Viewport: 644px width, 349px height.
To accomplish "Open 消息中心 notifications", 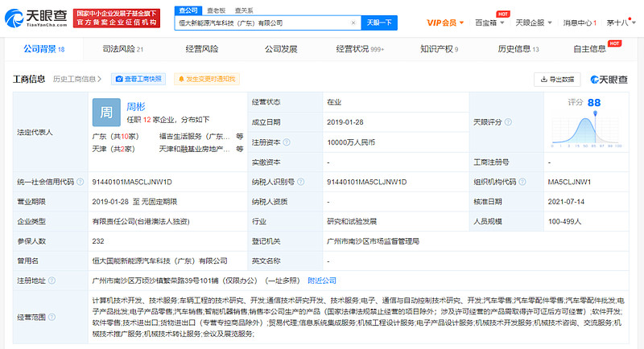I will click(x=580, y=23).
